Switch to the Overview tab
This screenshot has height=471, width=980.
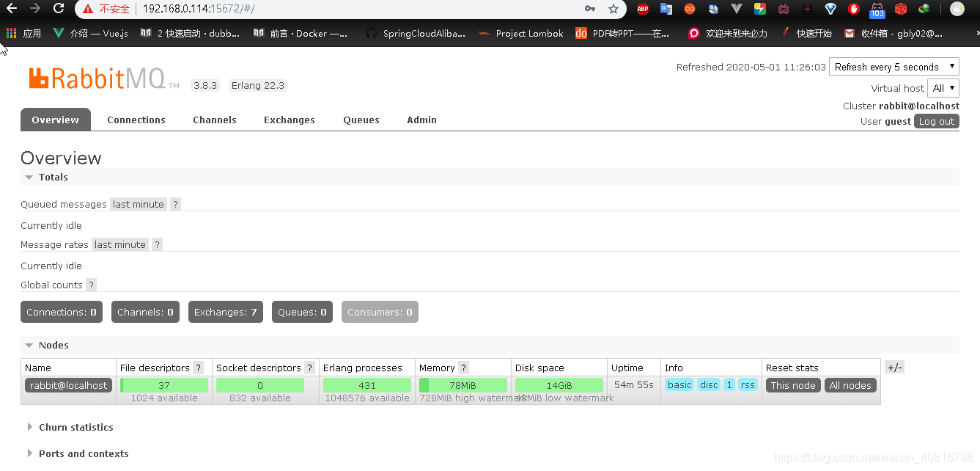point(56,120)
